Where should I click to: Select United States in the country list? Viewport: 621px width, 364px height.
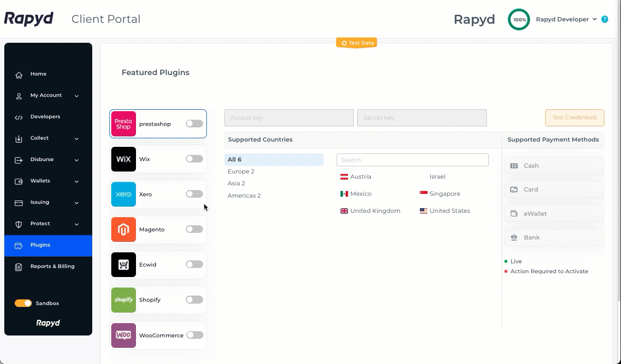[x=445, y=211]
